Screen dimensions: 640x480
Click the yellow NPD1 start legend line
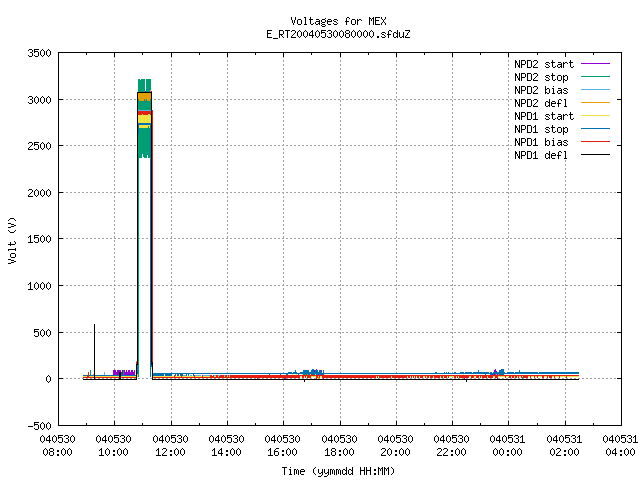[x=595, y=116]
